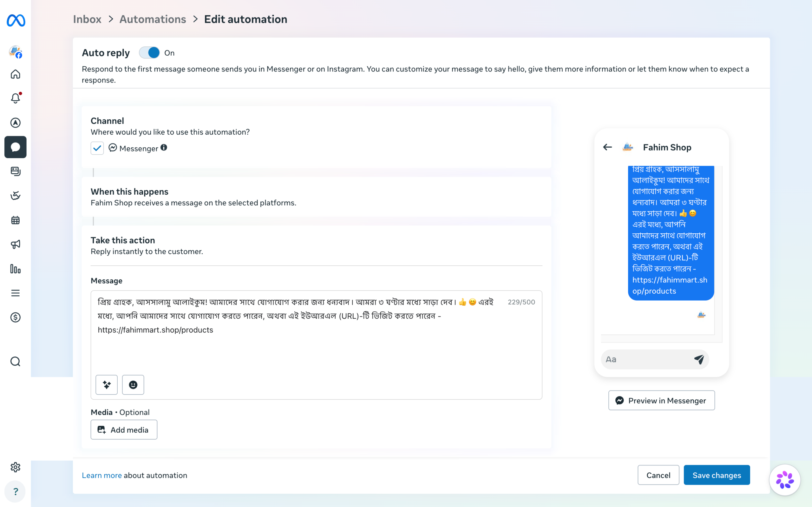Open the Planner calendar icon
This screenshot has height=507, width=812.
pos(16,220)
